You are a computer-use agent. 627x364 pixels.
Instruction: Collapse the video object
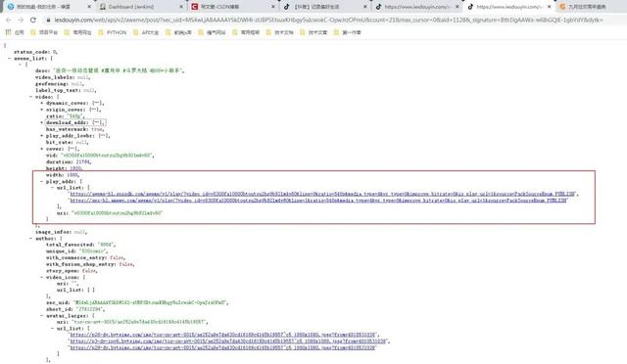click(x=30, y=97)
